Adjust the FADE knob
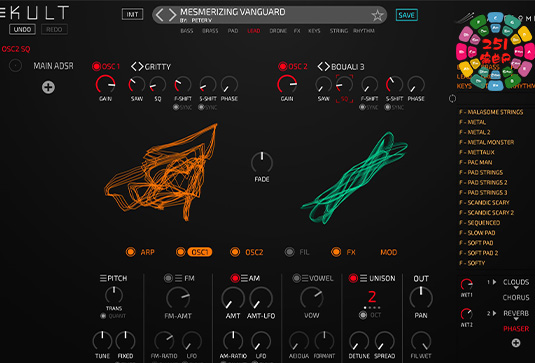This screenshot has width=535, height=363. tap(262, 162)
